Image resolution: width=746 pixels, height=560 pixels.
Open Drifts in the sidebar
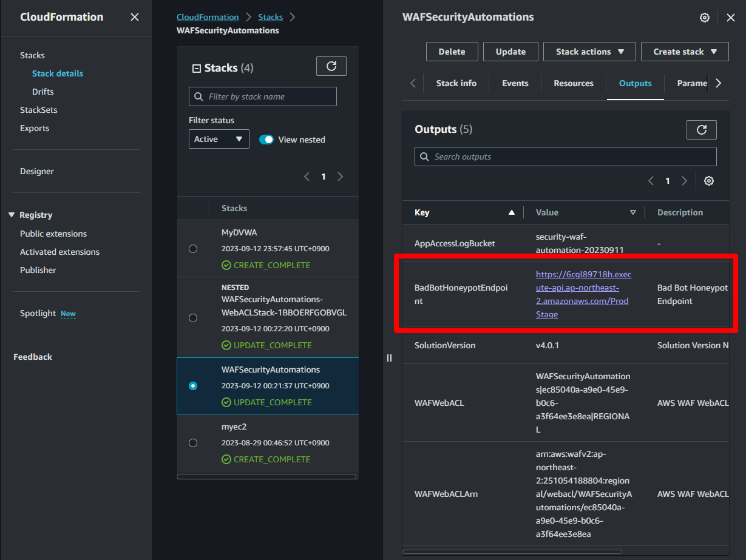pyautogui.click(x=43, y=92)
